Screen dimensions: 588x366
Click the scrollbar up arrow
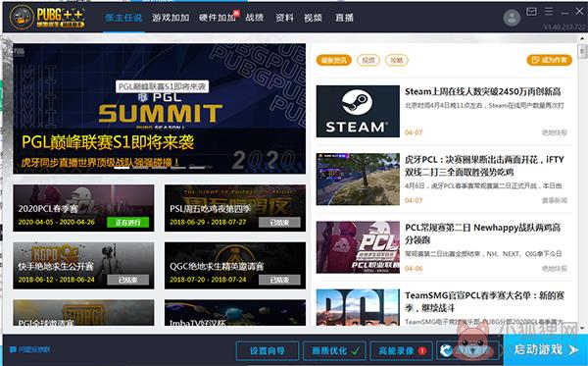click(582, 38)
